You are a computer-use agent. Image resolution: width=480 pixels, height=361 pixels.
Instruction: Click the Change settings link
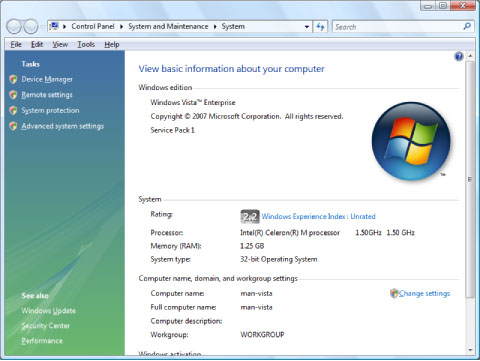tap(424, 293)
